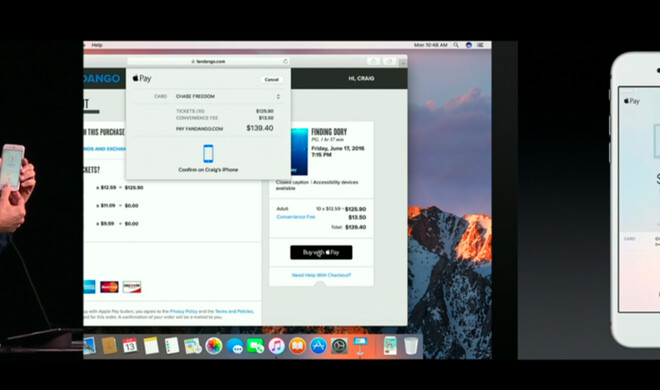
Task: Open the Photos app in the Dock
Action: pos(214,346)
